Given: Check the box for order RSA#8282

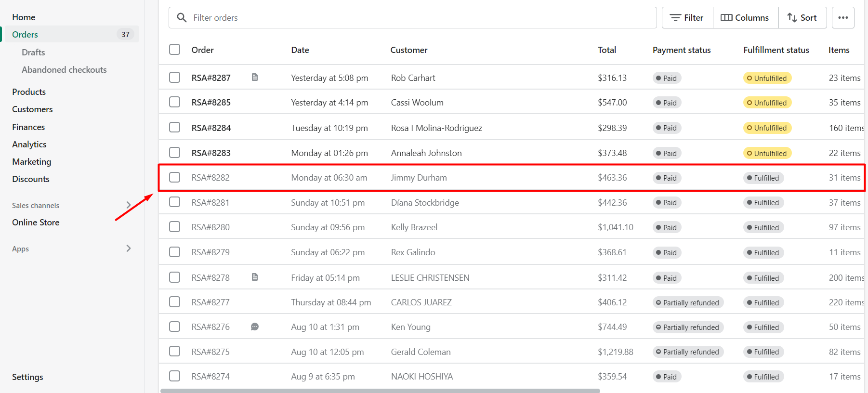Looking at the screenshot, I should tap(175, 177).
